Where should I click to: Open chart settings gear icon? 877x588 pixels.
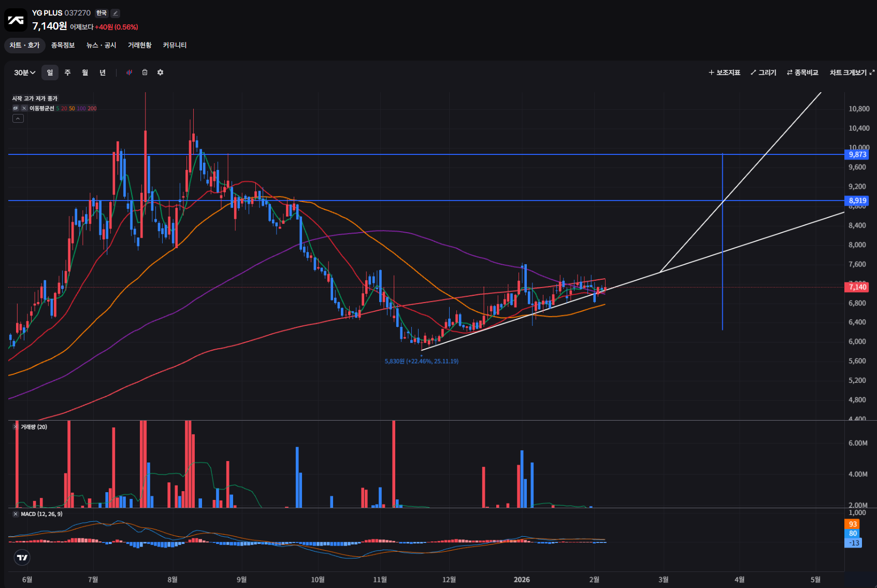pos(161,73)
